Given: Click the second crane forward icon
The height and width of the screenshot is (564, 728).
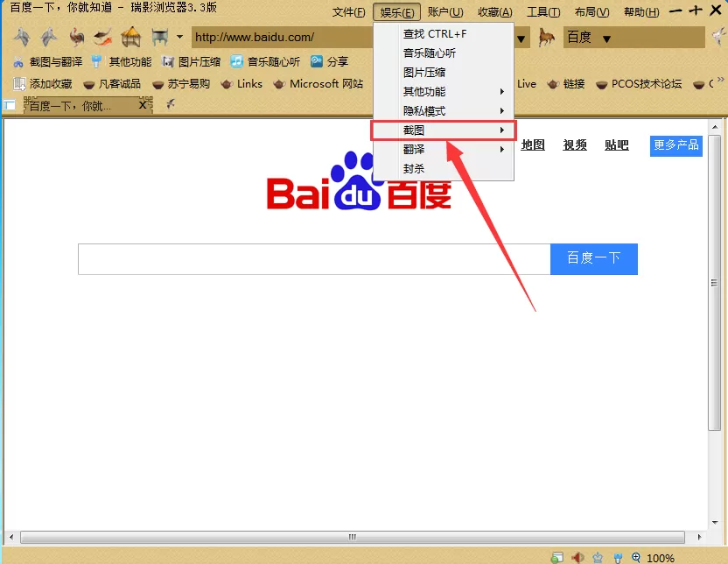Looking at the screenshot, I should pyautogui.click(x=49, y=37).
